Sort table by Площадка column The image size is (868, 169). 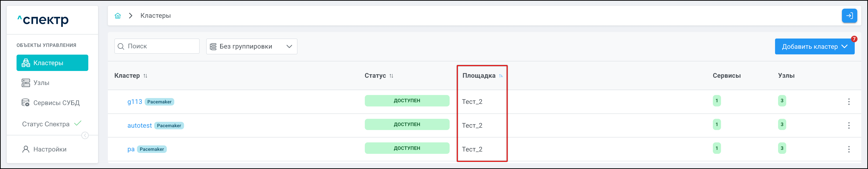(x=501, y=76)
